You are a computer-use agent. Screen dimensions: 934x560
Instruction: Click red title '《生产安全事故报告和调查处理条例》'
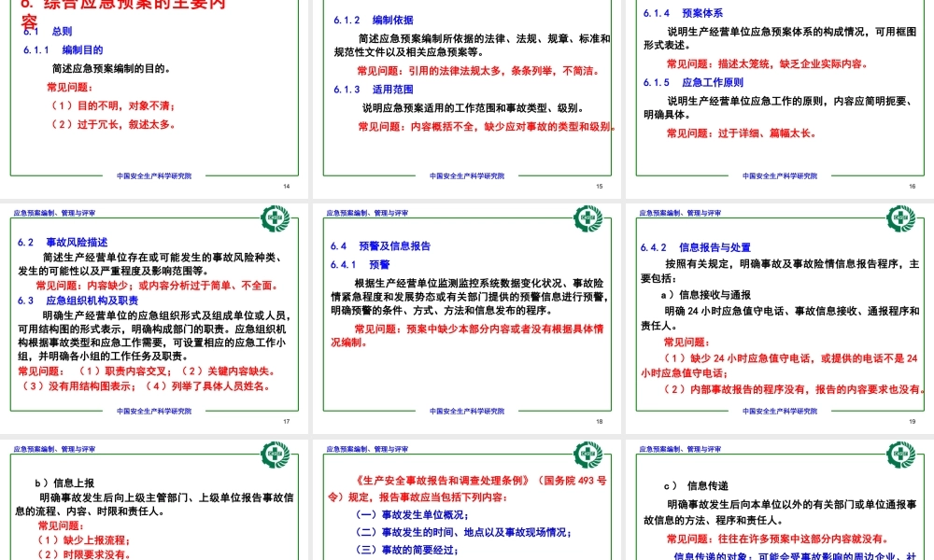pos(442,481)
